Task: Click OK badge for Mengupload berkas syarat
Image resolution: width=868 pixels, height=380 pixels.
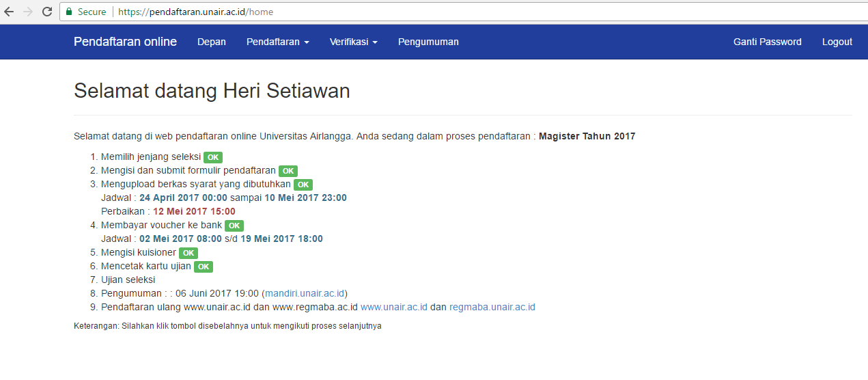Action: tap(303, 185)
